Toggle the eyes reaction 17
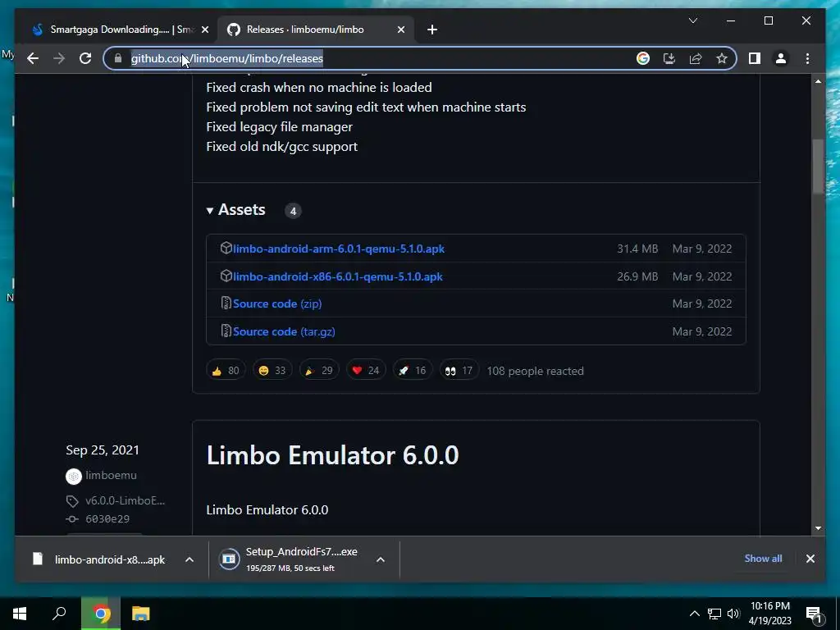 [x=459, y=370]
